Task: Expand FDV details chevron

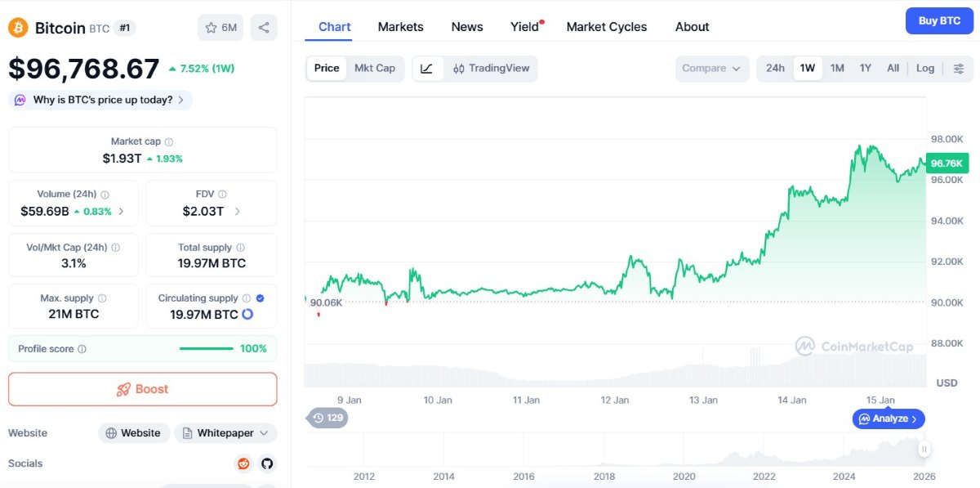Action: click(238, 211)
